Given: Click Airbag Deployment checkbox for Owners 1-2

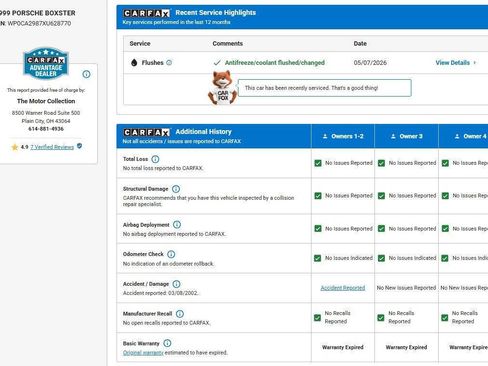Looking at the screenshot, I should click(318, 228).
